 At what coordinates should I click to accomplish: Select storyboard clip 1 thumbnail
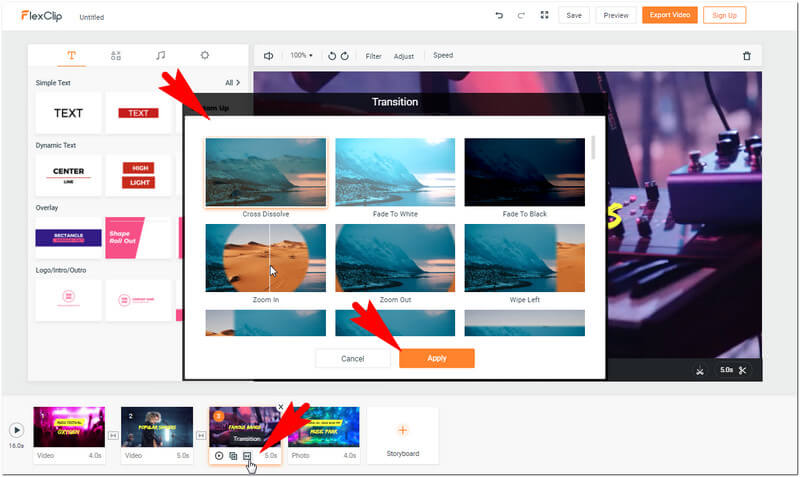pos(69,427)
